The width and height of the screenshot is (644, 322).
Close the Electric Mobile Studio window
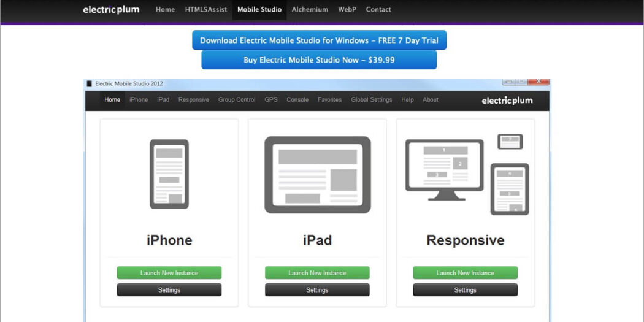click(x=539, y=82)
